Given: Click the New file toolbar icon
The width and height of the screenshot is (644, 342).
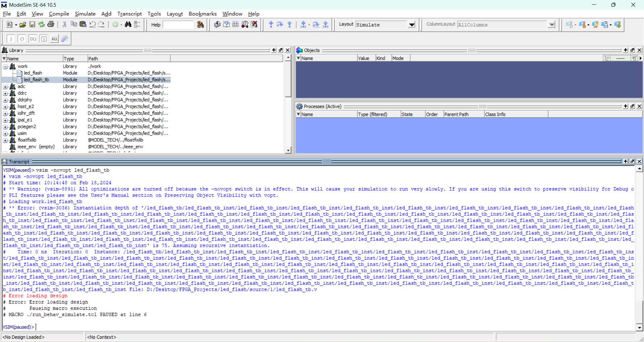Looking at the screenshot, I should 9,24.
